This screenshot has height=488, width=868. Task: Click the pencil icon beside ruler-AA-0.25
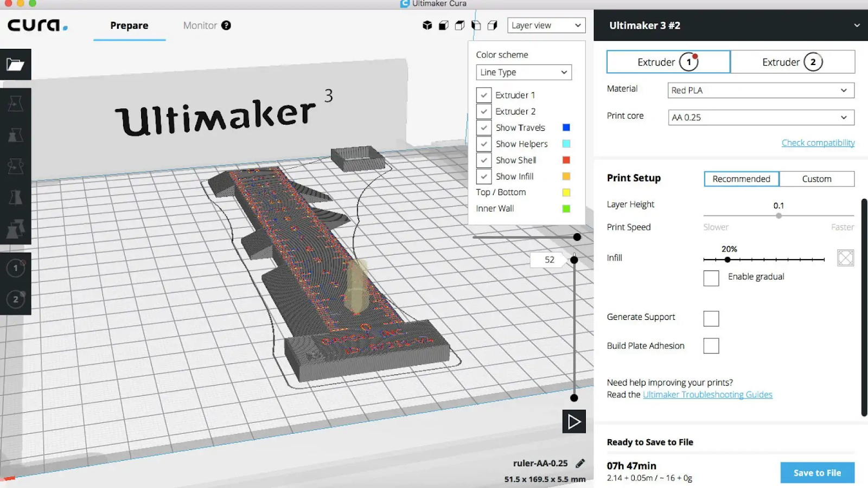pyautogui.click(x=580, y=463)
